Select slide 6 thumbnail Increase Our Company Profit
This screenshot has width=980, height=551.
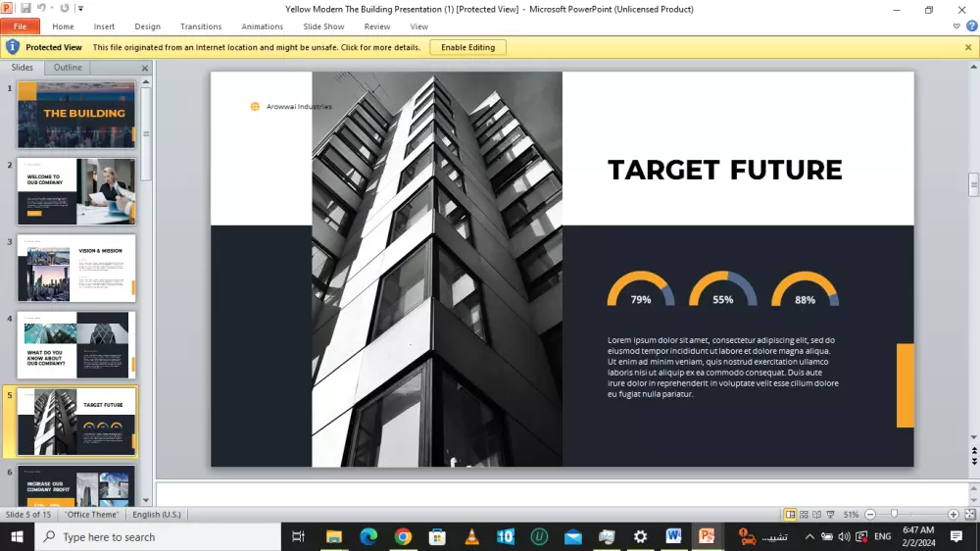(76, 486)
